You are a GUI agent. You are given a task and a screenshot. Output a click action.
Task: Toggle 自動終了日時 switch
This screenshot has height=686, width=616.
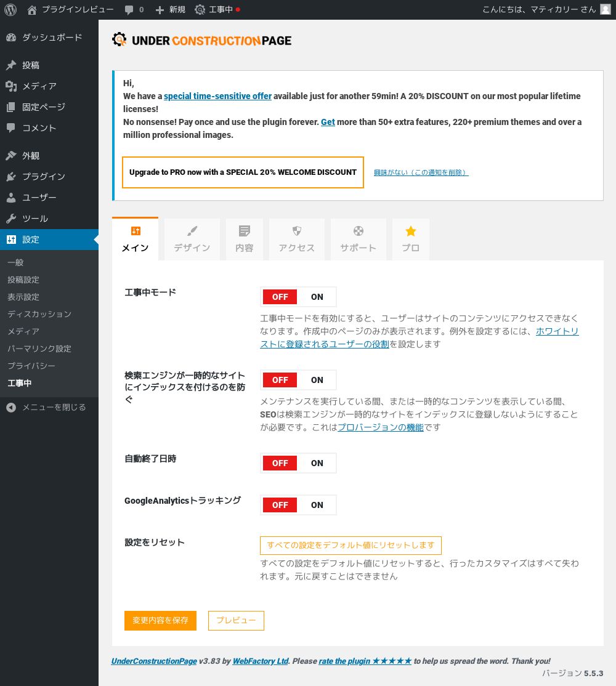[298, 463]
